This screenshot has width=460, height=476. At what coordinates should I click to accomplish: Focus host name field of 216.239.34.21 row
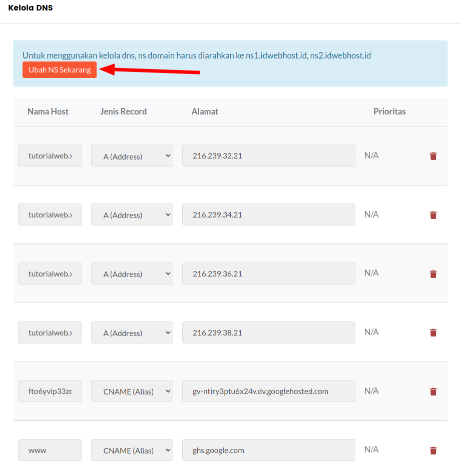50,214
